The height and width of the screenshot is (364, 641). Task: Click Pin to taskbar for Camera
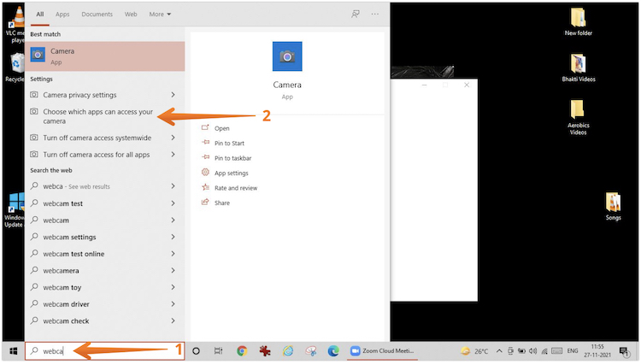click(x=233, y=158)
